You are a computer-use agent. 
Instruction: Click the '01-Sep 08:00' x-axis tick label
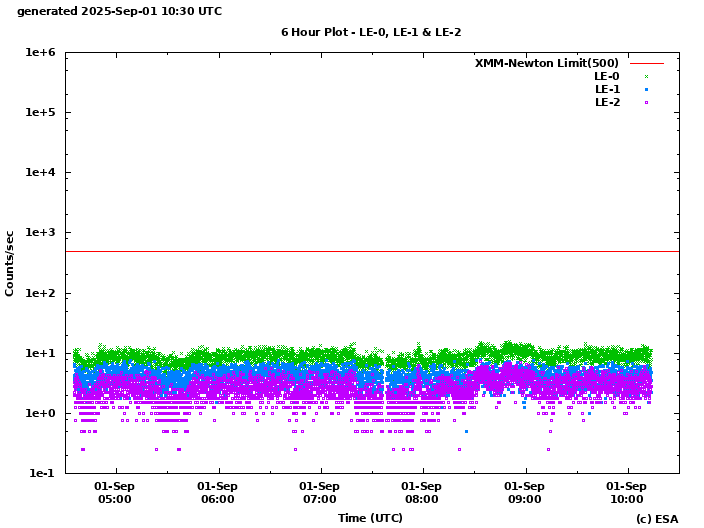point(422,493)
